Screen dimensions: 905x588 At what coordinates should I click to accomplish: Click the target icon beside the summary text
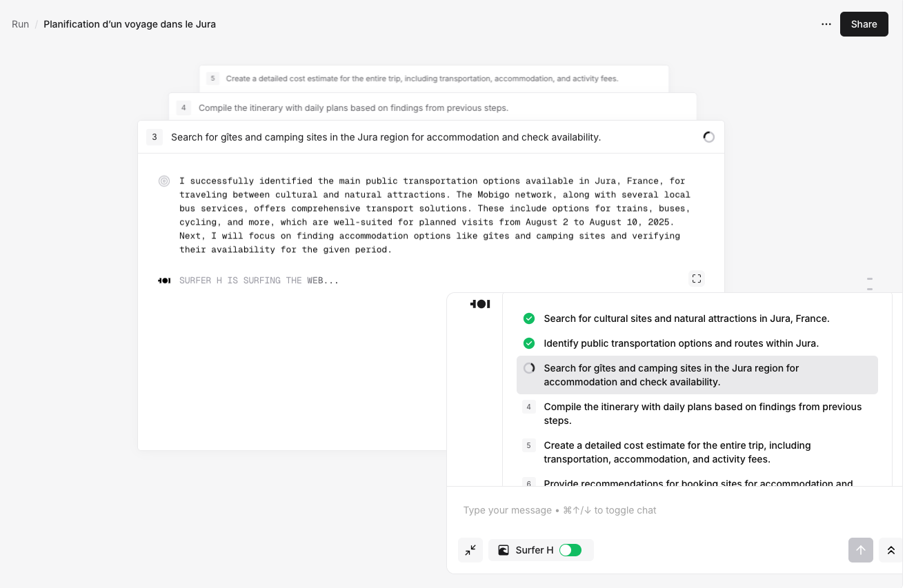click(164, 181)
